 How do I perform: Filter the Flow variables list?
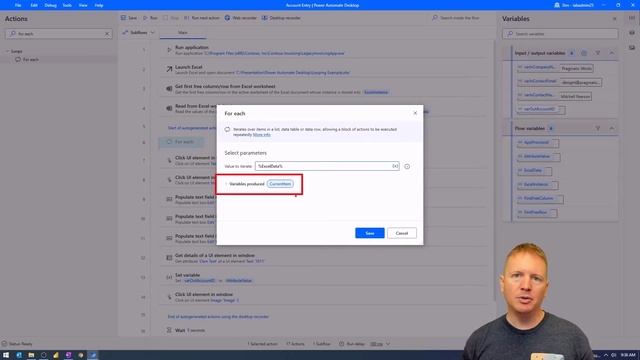coord(598,129)
